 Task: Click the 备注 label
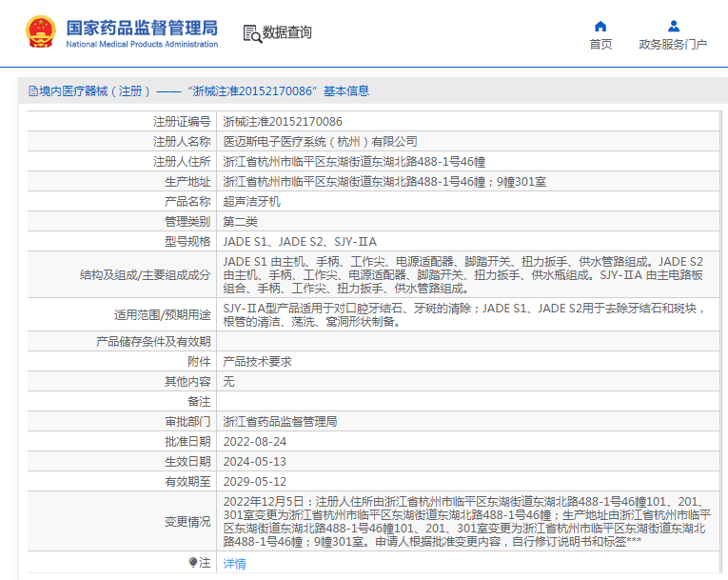[199, 402]
